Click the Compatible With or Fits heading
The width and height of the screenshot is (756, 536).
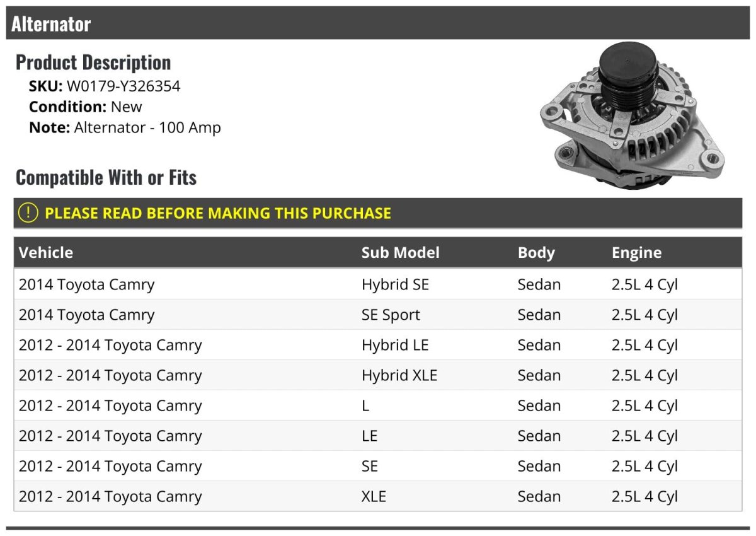coord(106,178)
